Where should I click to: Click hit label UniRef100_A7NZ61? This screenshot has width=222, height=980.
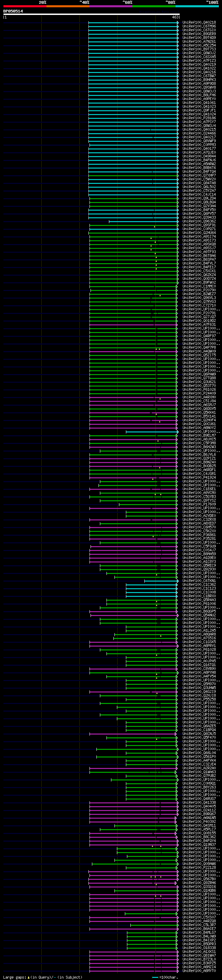(199, 41)
